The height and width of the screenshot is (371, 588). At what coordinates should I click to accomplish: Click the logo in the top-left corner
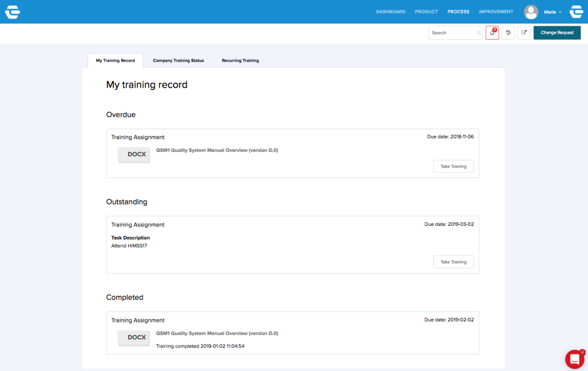(12, 12)
